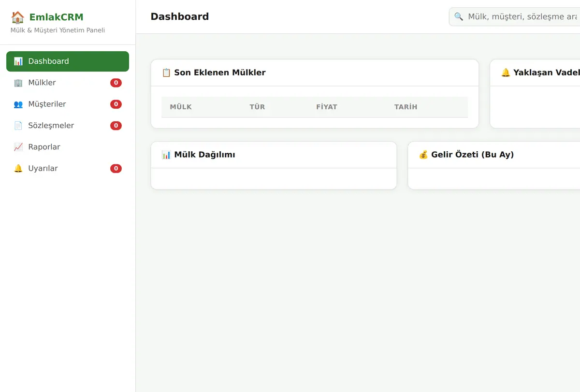This screenshot has height=392, width=580.
Task: Click the Sözleşmeler count badge
Action: click(x=116, y=126)
